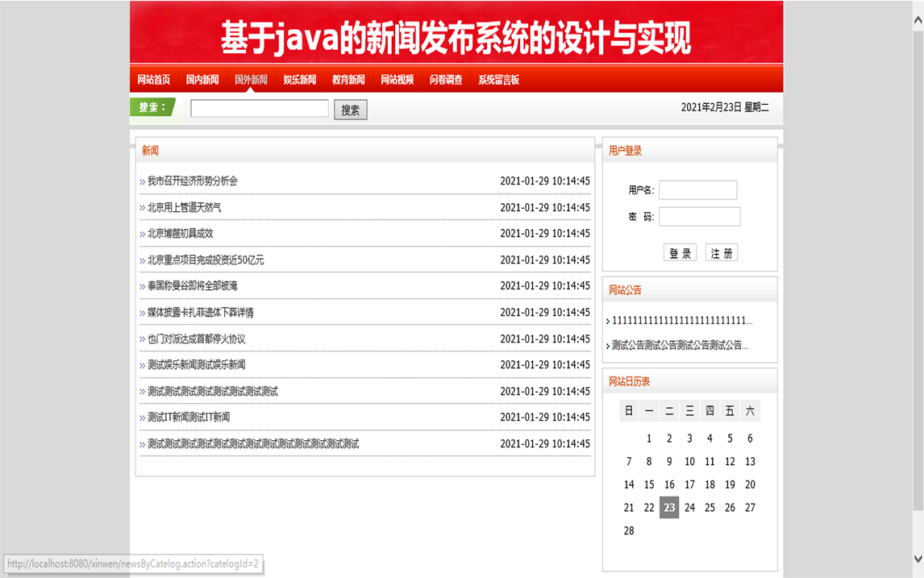Focus the 用户名 input field
Image resolution: width=924 pixels, height=578 pixels.
coord(697,189)
